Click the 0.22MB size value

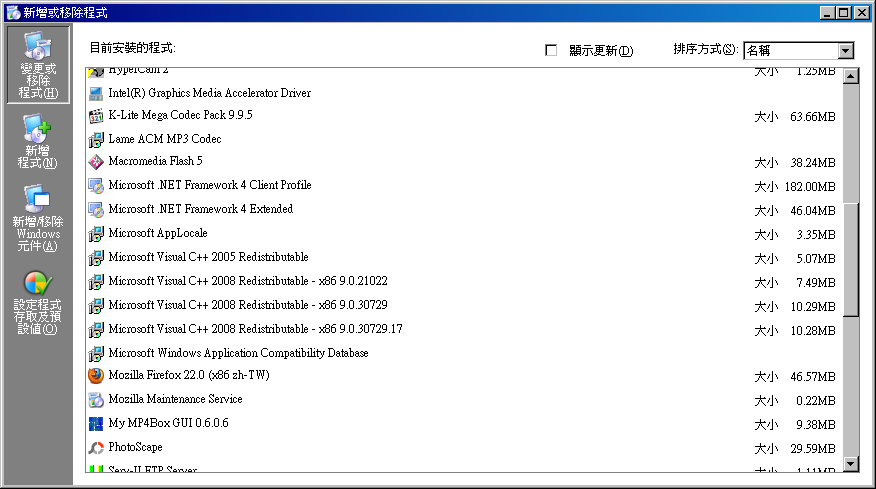tap(816, 401)
